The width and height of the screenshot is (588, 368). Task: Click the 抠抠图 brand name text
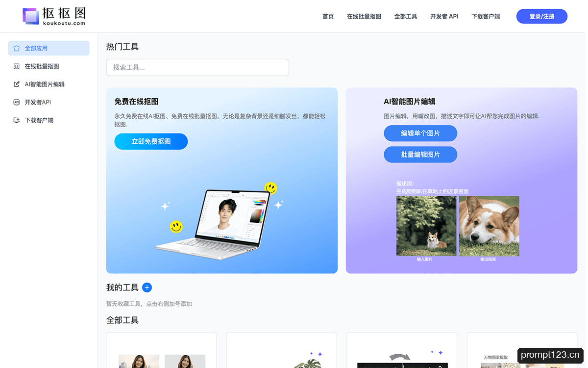[x=64, y=12]
